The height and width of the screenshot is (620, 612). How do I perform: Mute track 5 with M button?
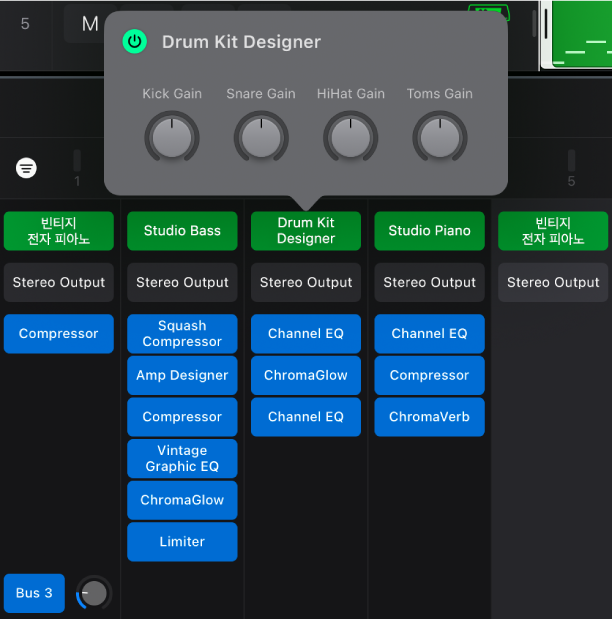[x=89, y=24]
